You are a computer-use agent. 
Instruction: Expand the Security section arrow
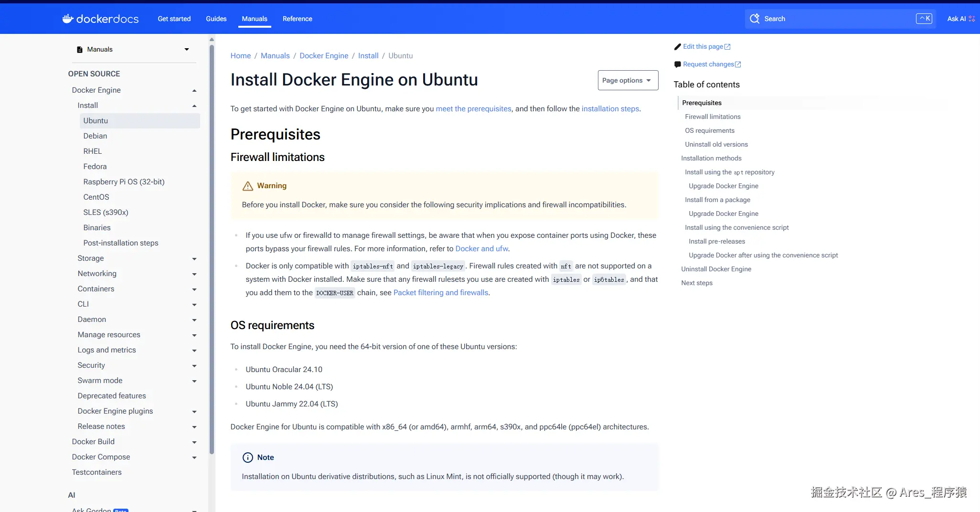point(194,366)
